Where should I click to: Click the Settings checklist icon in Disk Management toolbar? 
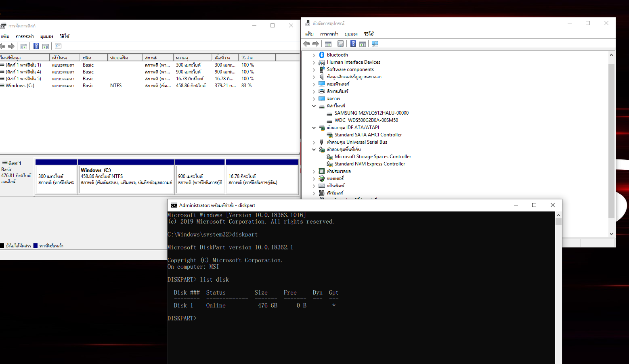58,46
